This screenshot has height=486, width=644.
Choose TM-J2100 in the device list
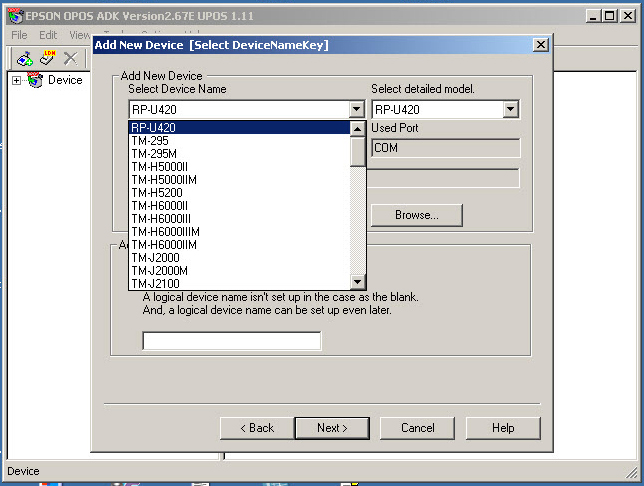239,283
